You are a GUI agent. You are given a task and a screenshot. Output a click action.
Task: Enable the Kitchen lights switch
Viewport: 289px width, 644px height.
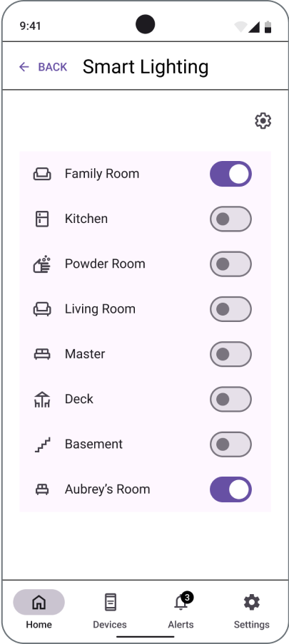pos(230,219)
